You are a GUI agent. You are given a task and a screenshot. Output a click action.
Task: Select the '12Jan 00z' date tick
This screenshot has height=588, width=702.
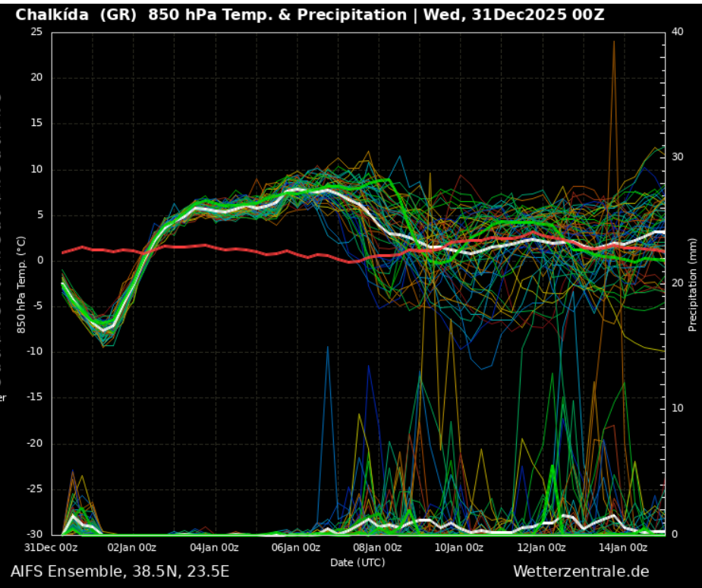click(x=541, y=547)
